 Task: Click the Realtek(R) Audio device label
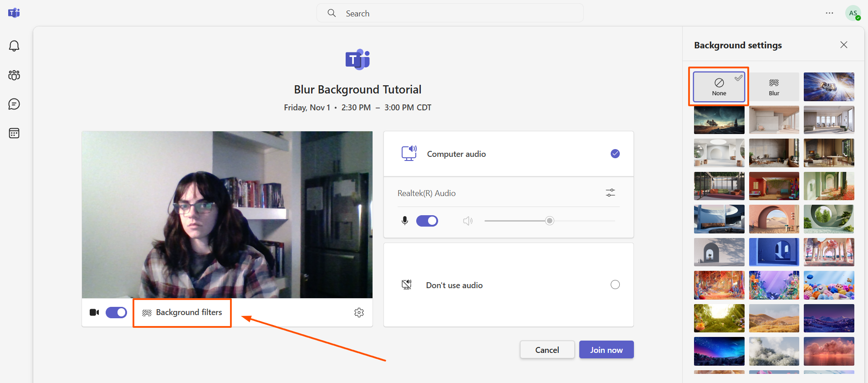pos(426,193)
